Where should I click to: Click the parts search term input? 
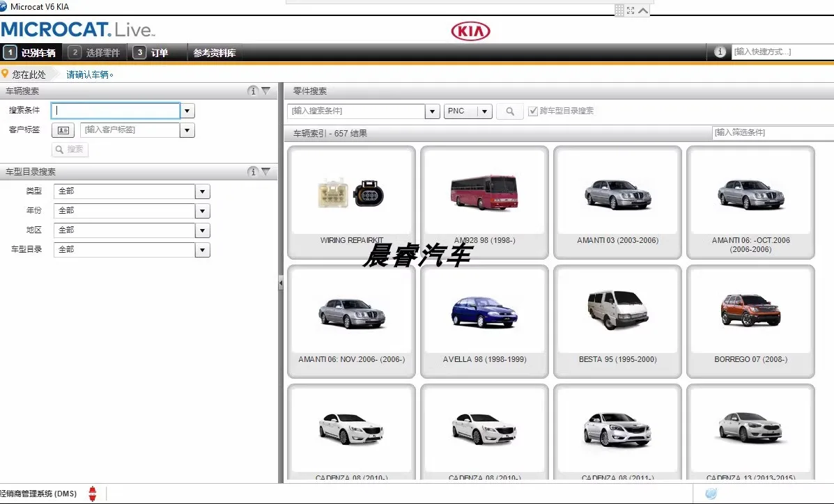356,111
